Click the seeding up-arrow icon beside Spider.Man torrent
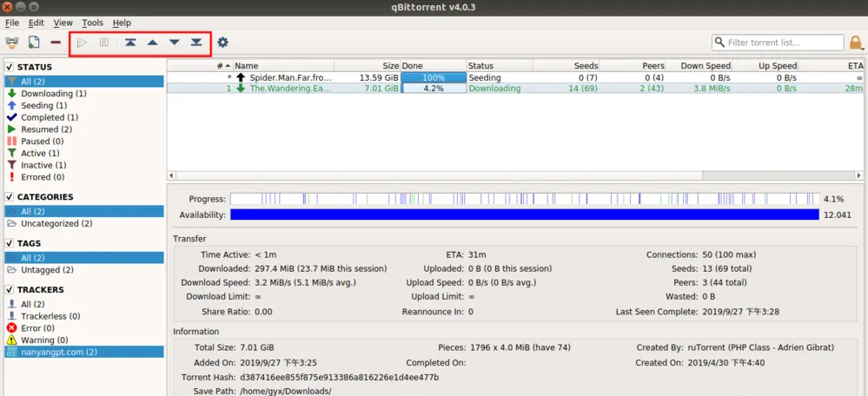The height and width of the screenshot is (396, 868). tap(241, 77)
